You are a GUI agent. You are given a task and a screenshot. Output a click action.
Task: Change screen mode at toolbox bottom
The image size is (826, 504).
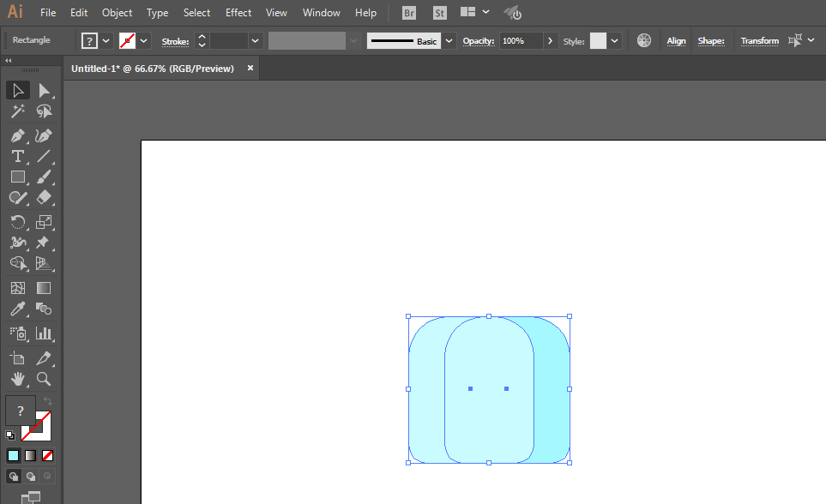coord(31,497)
